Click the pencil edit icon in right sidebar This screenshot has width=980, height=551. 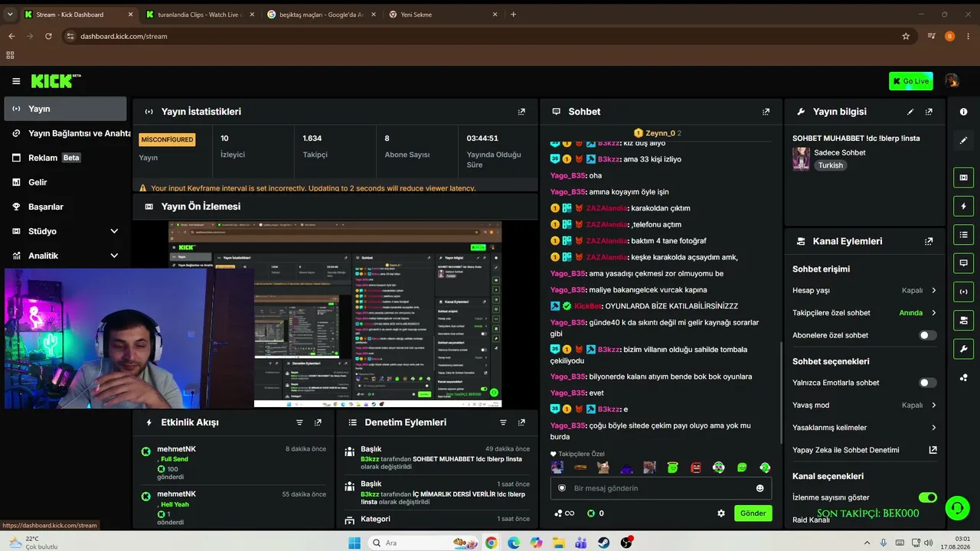(x=963, y=141)
